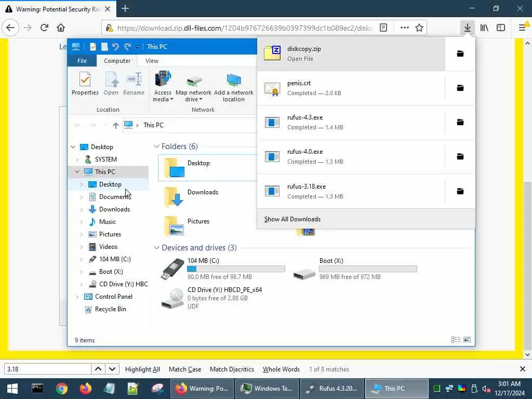Toggle Whole Words in find bar
The height and width of the screenshot is (399, 532).
(x=281, y=369)
